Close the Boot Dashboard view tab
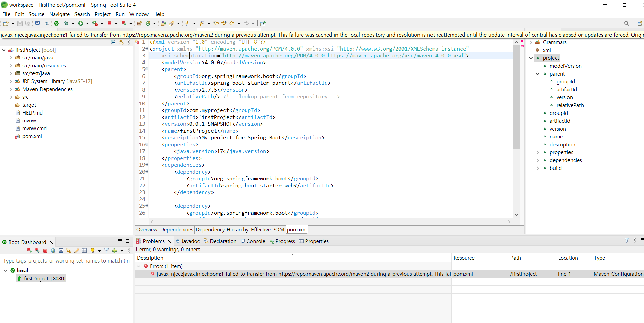The image size is (644, 323). pos(51,242)
